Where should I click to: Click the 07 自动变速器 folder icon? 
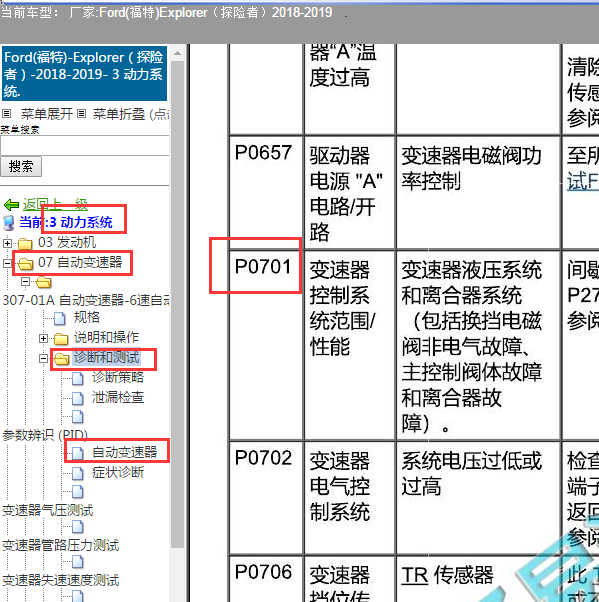(25, 263)
